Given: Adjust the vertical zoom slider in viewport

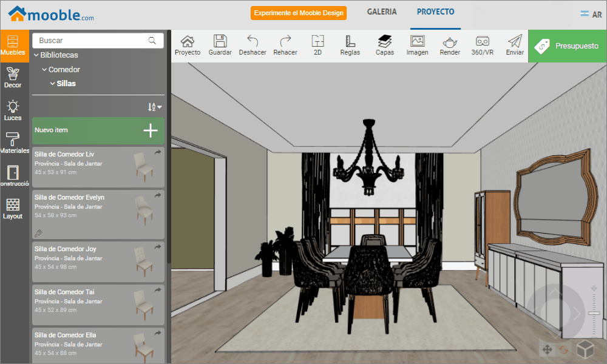Looking at the screenshot, I should 594,312.
